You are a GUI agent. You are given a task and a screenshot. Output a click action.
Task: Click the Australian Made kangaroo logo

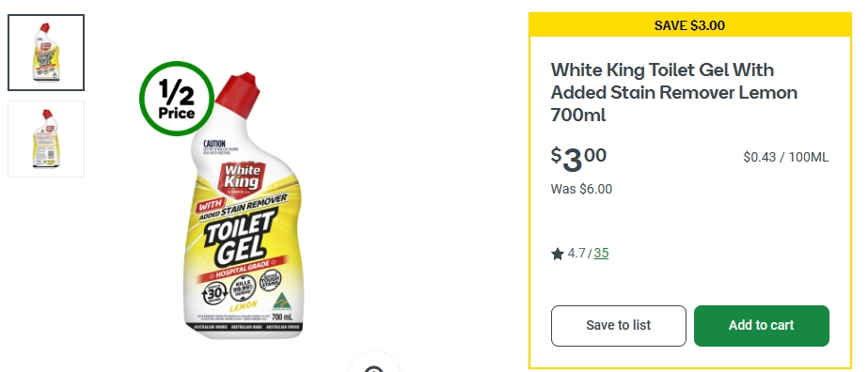(x=281, y=301)
